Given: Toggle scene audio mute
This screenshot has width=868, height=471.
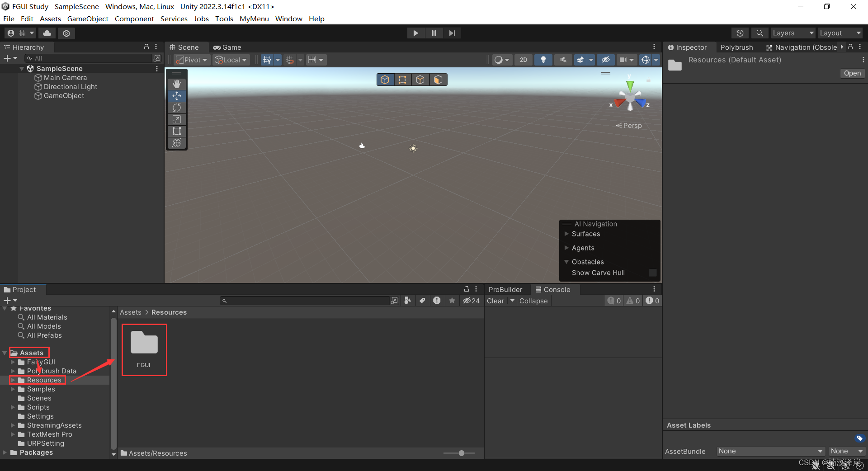Looking at the screenshot, I should point(563,60).
